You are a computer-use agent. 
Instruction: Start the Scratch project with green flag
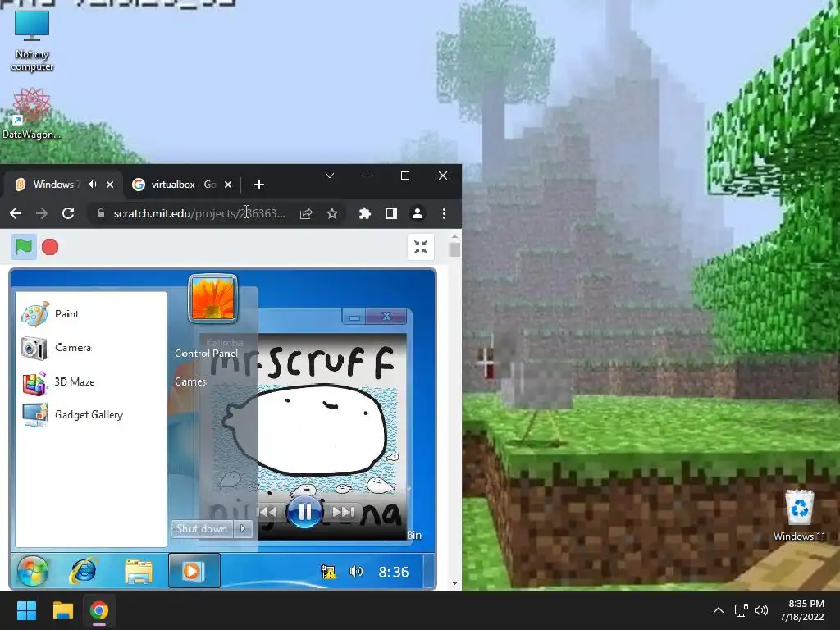[24, 247]
